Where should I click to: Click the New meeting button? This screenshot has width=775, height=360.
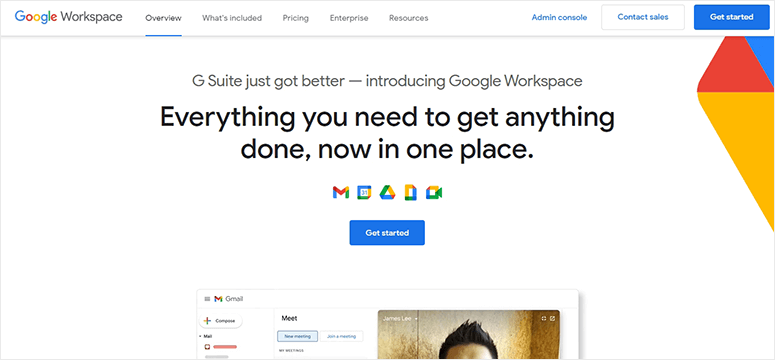coord(298,336)
